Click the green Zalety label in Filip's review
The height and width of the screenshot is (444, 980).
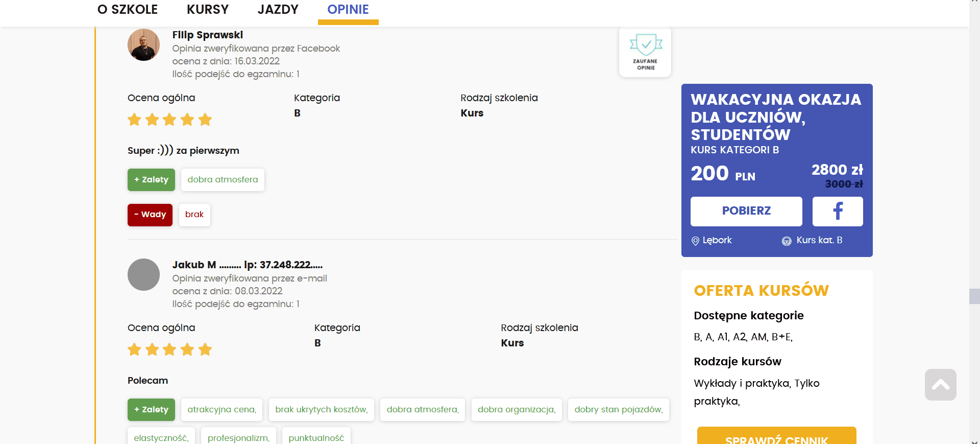[x=151, y=180]
